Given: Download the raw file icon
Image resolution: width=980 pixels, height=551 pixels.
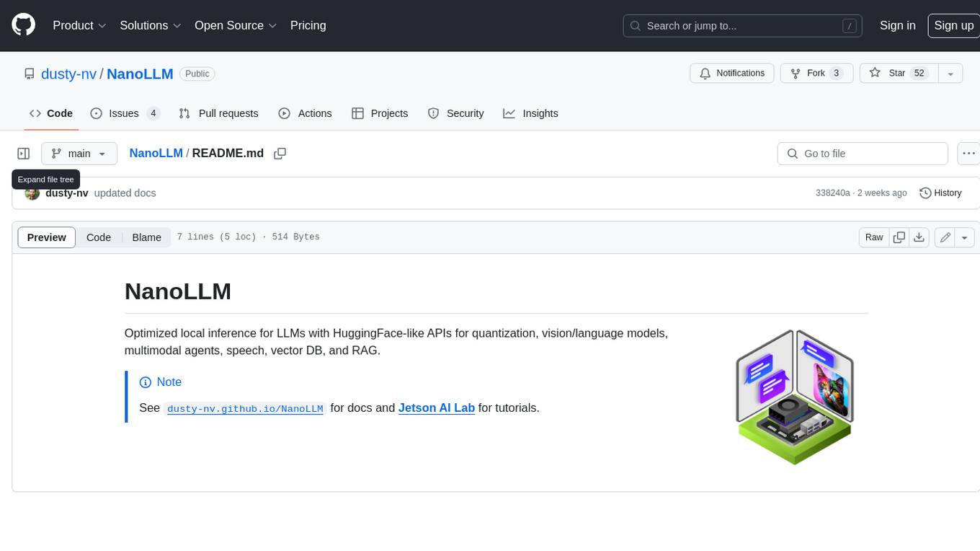Looking at the screenshot, I should (919, 237).
